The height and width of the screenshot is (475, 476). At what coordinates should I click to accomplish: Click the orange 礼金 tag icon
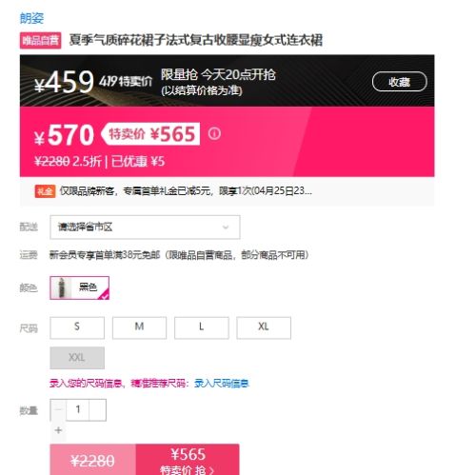click(x=45, y=191)
